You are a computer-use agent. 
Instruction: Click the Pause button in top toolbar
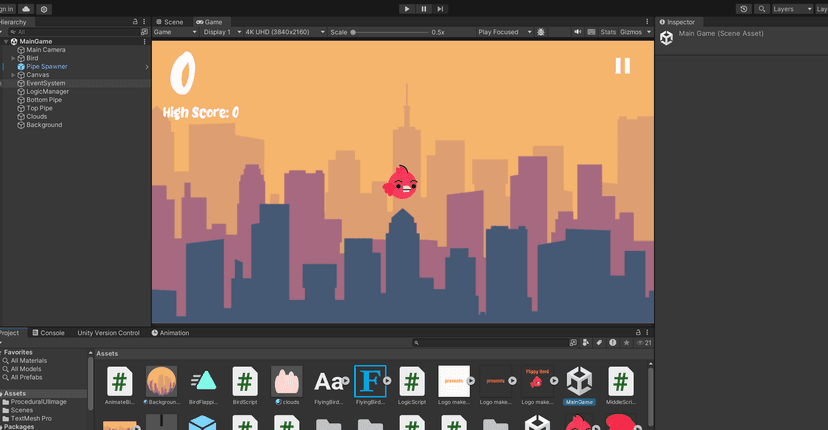tap(424, 8)
